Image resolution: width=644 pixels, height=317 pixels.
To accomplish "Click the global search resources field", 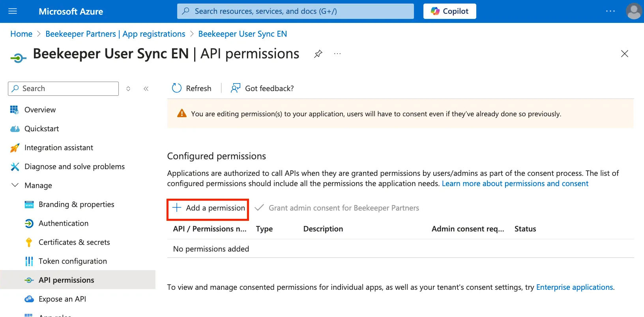I will click(295, 11).
